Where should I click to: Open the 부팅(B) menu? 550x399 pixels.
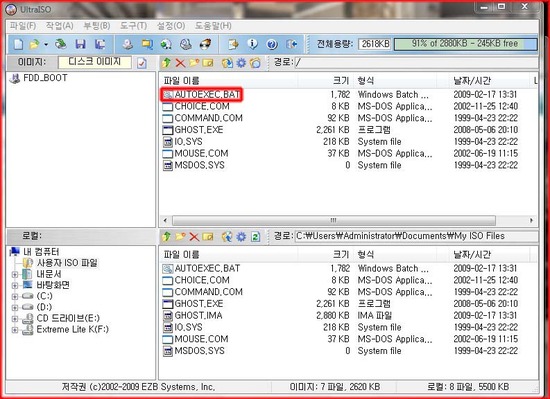[96, 26]
